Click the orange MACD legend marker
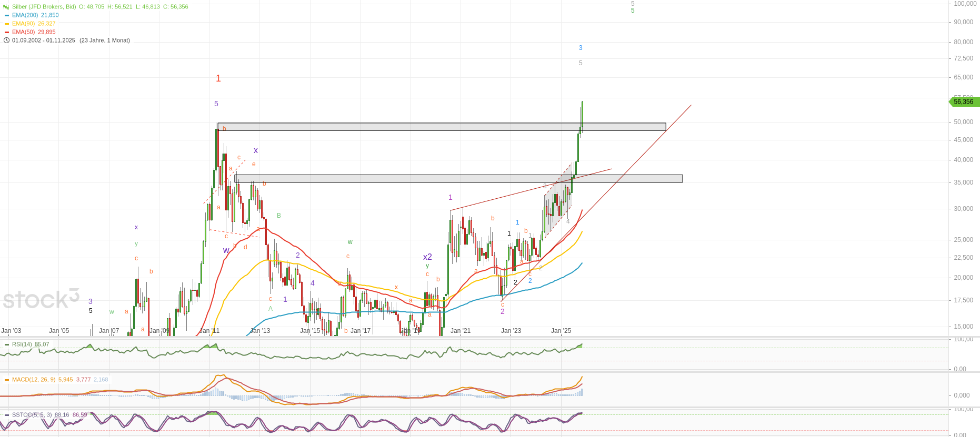The height and width of the screenshot is (437, 980). point(6,380)
